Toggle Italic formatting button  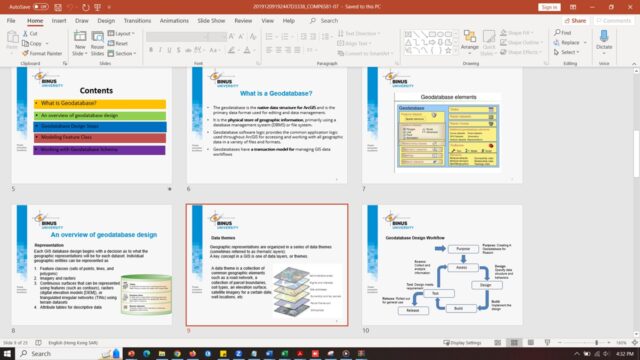pyautogui.click(x=160, y=50)
